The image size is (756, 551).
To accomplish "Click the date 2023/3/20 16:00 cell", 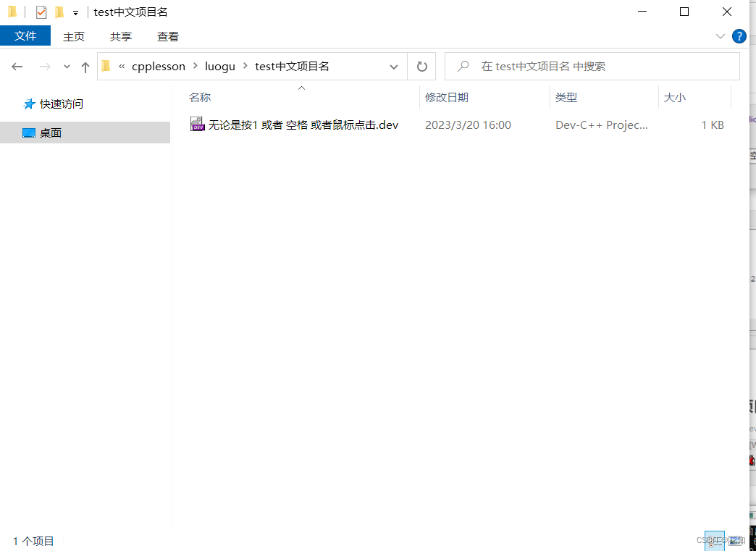I will (x=468, y=125).
